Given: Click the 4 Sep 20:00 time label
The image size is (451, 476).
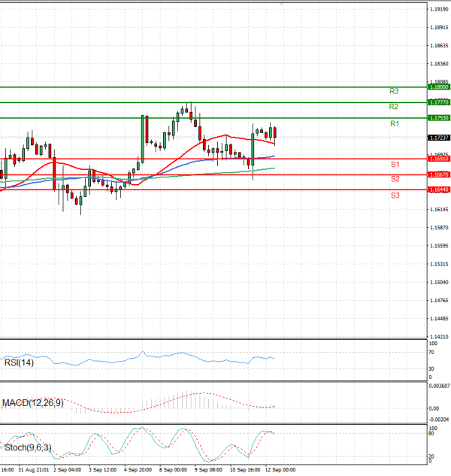Looking at the screenshot, I should click(x=138, y=470).
